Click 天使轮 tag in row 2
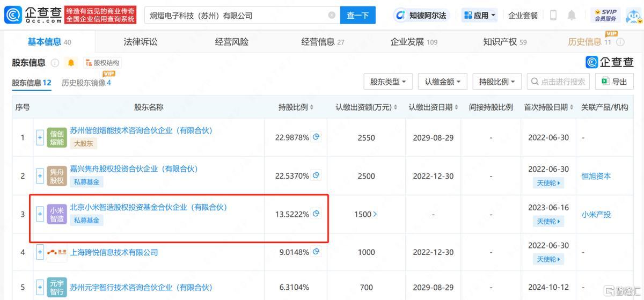 pos(548,183)
